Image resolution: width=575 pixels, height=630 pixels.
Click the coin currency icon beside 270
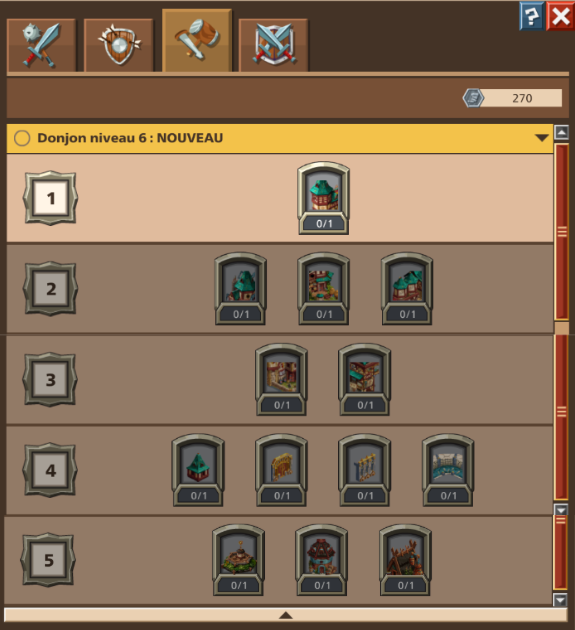coord(473,98)
